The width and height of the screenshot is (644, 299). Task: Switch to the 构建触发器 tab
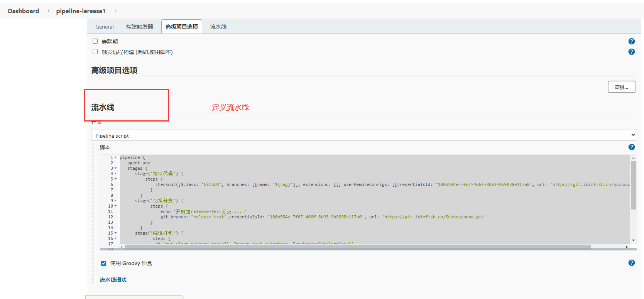[x=140, y=27]
